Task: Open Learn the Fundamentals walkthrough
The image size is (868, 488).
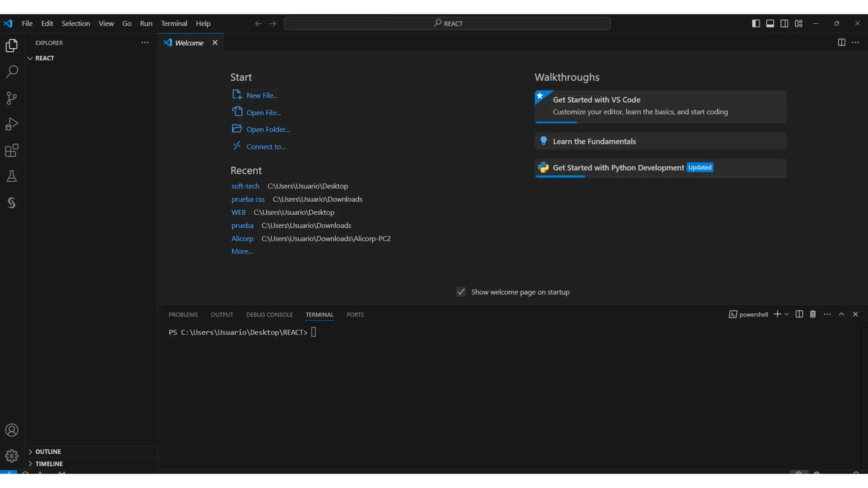Action: coord(660,141)
